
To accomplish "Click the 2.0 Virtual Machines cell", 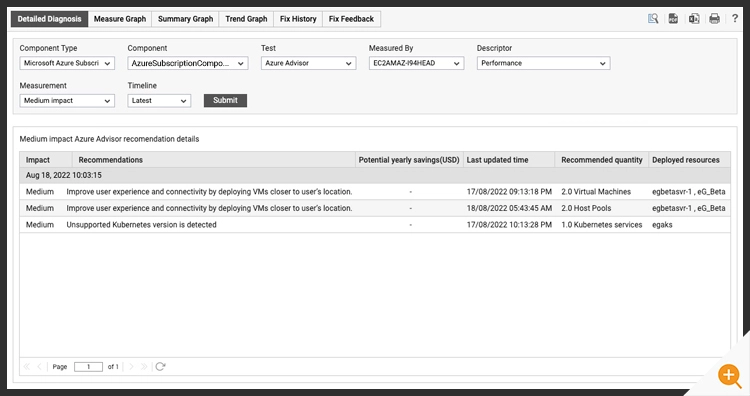I will 596,192.
